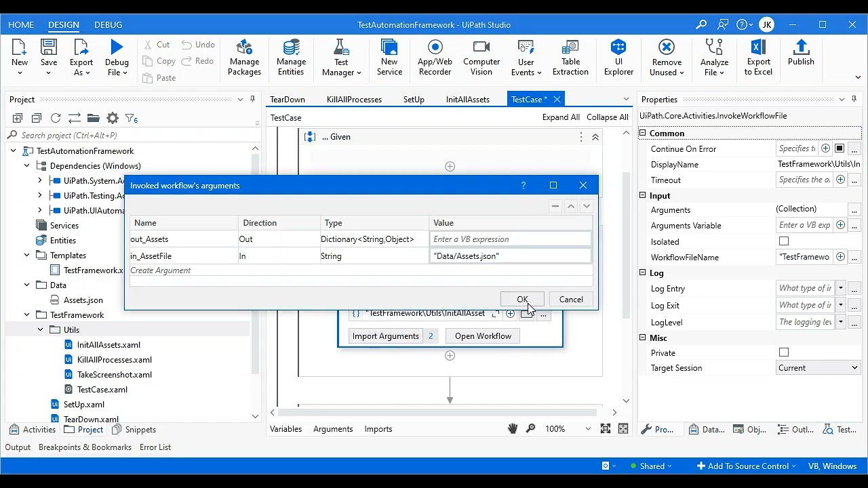
Task: Collapse the Common properties section
Action: point(643,133)
